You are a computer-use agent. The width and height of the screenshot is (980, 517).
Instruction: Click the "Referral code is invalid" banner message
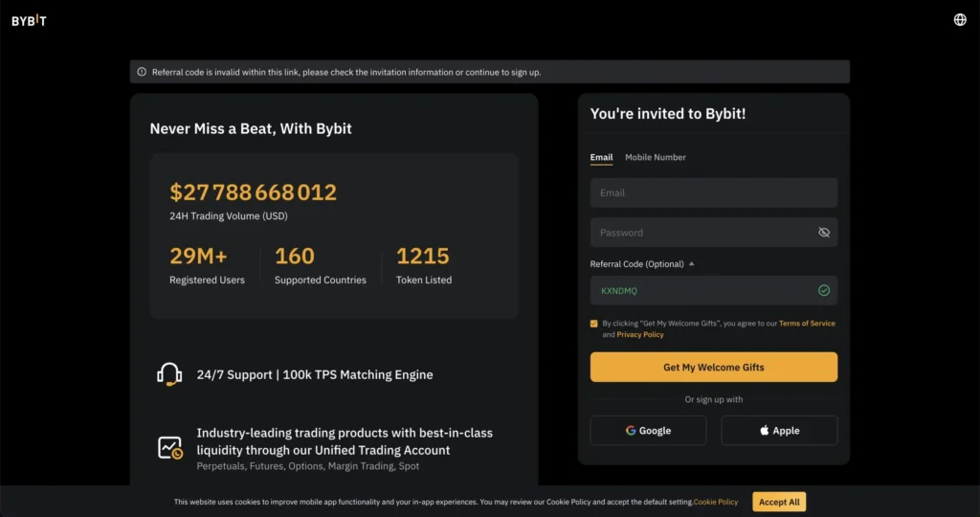(x=346, y=73)
